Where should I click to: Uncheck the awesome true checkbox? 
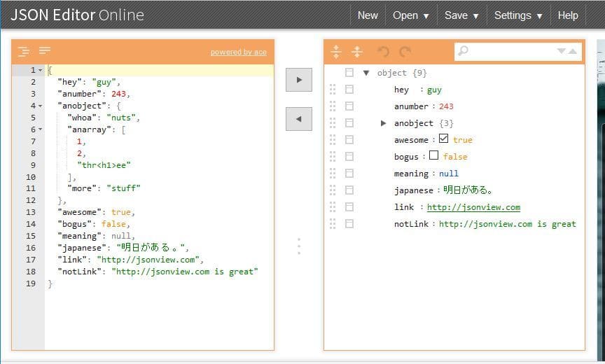tap(444, 139)
